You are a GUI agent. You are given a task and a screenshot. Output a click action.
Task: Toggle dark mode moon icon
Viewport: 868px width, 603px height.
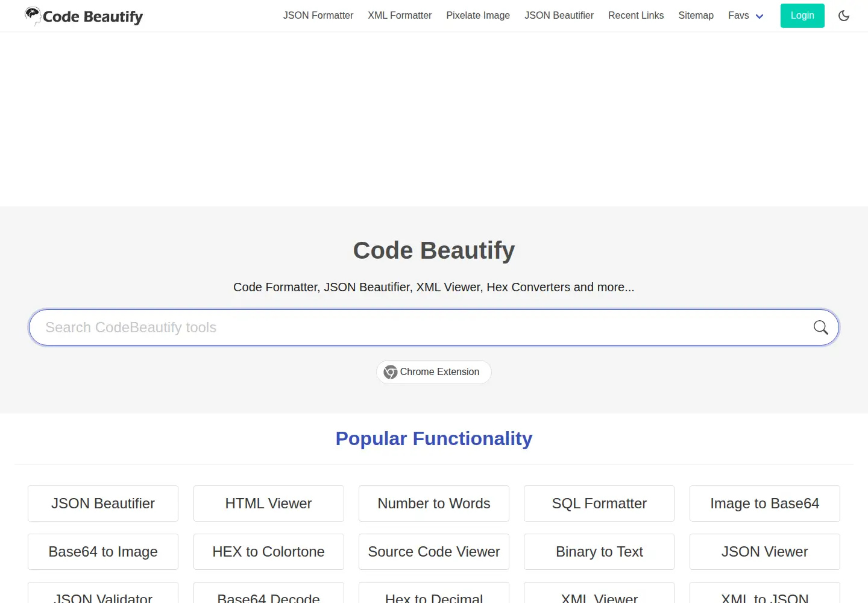click(x=844, y=16)
